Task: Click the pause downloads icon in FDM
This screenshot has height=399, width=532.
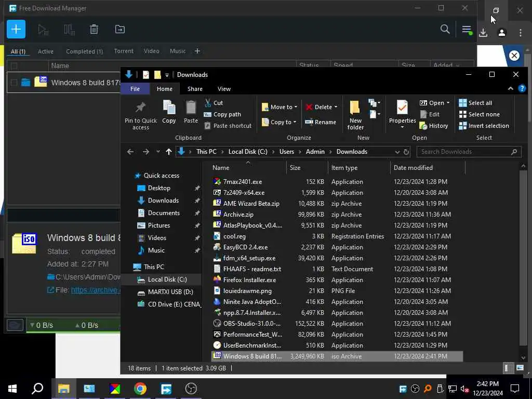Action: pos(69,30)
